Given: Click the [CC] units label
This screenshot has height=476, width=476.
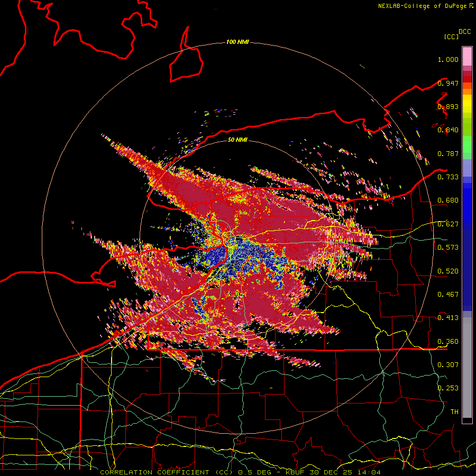Looking at the screenshot, I should pos(452,36).
